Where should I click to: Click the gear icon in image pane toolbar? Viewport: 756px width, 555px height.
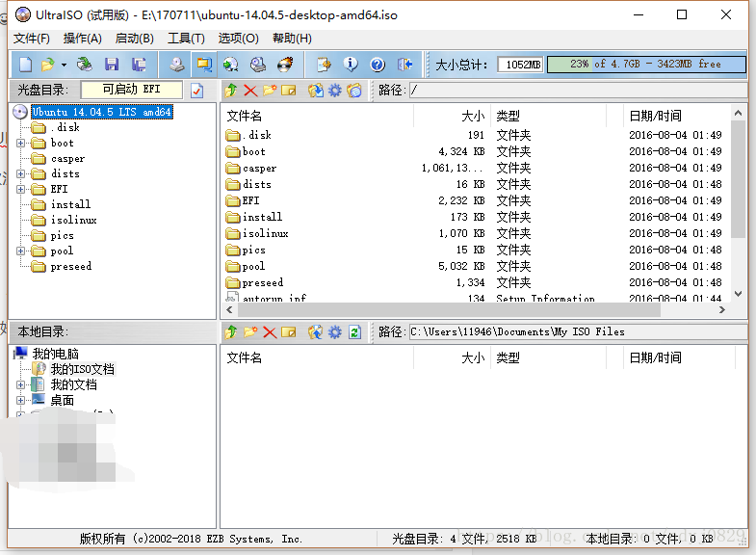coord(334,91)
